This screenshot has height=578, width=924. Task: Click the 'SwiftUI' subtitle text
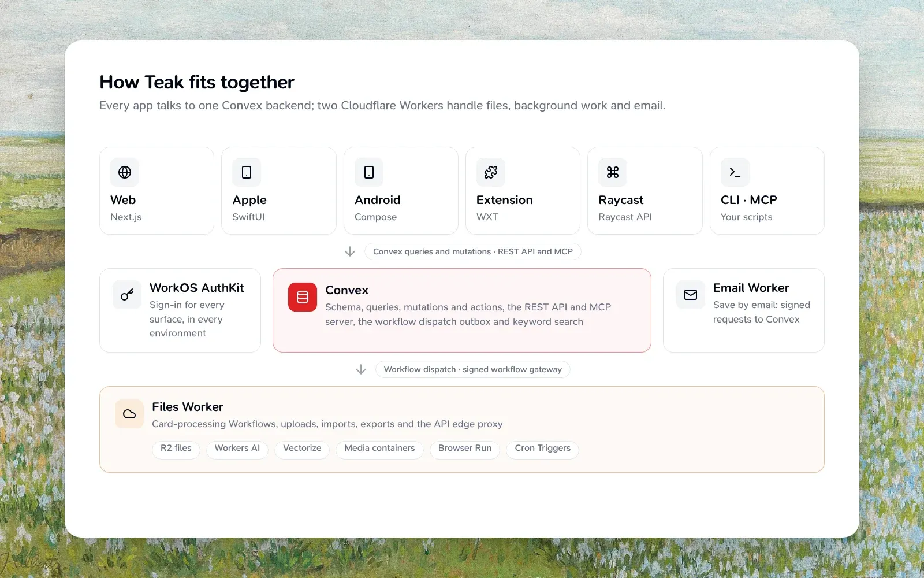[x=249, y=217]
